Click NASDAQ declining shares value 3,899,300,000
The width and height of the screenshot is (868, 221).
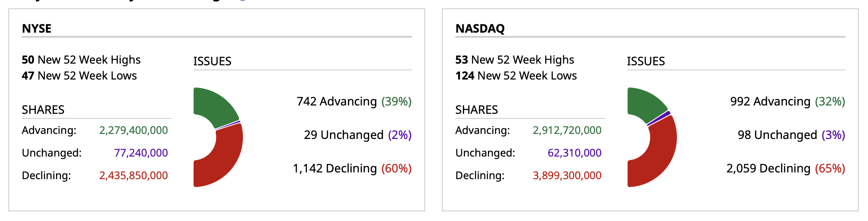pyautogui.click(x=567, y=175)
